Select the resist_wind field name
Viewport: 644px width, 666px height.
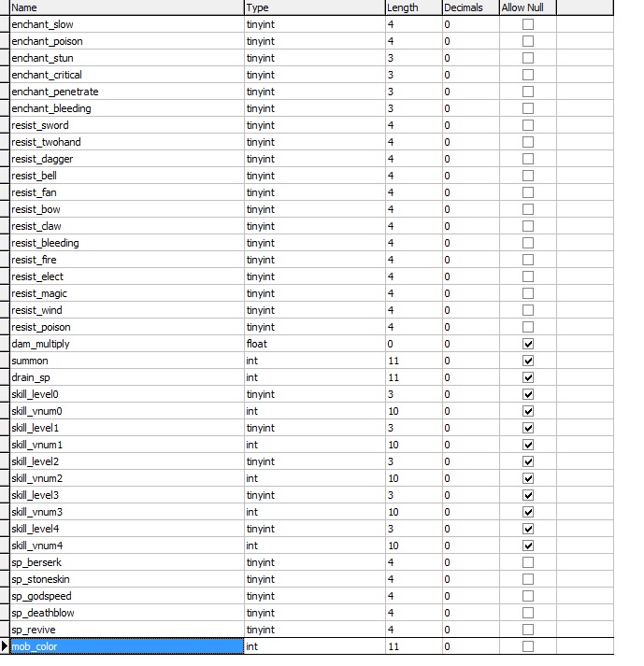pos(127,310)
